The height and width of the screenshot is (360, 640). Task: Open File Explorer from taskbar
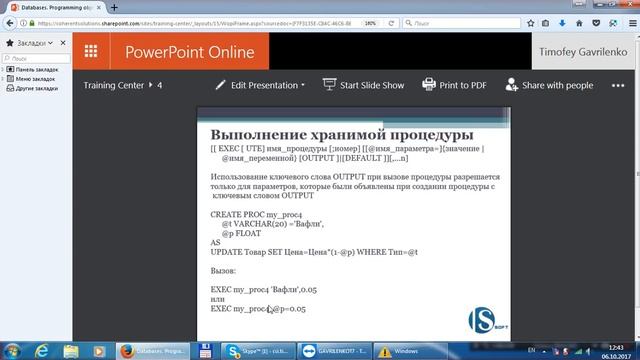[x=71, y=351]
